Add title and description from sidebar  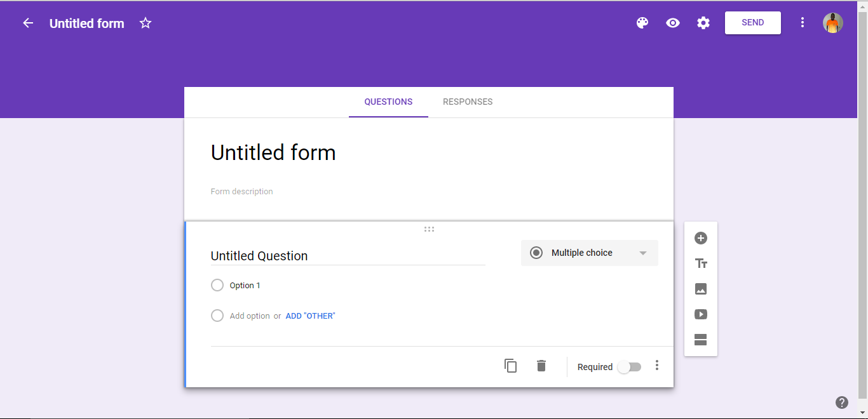pyautogui.click(x=701, y=263)
